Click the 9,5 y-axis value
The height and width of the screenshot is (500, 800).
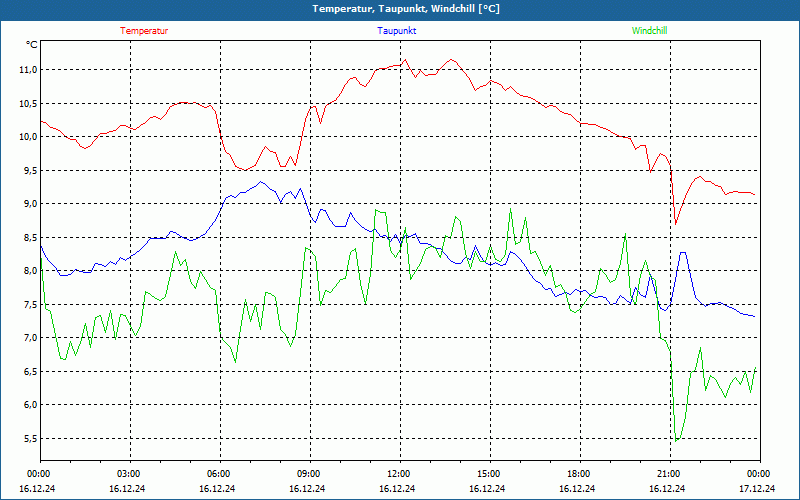(x=30, y=170)
